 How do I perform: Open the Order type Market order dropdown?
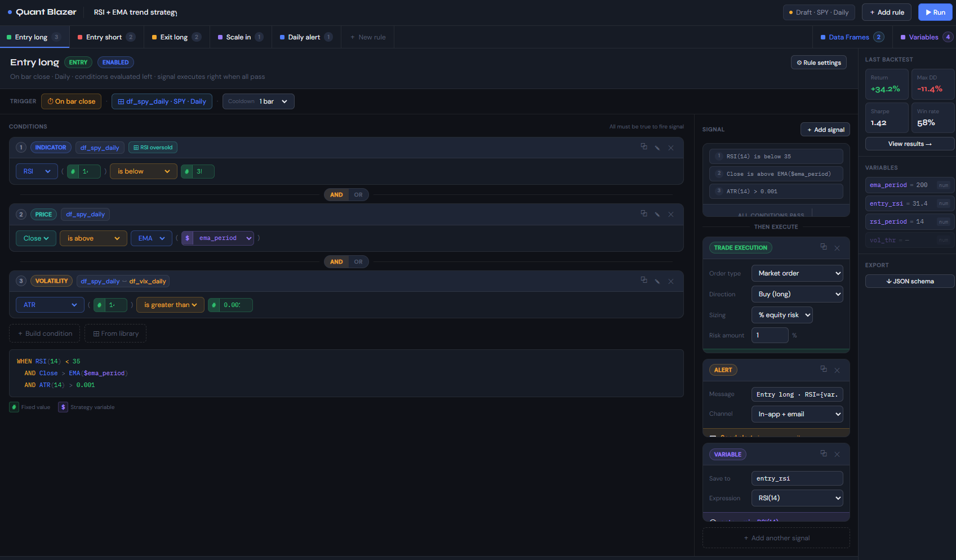point(797,273)
